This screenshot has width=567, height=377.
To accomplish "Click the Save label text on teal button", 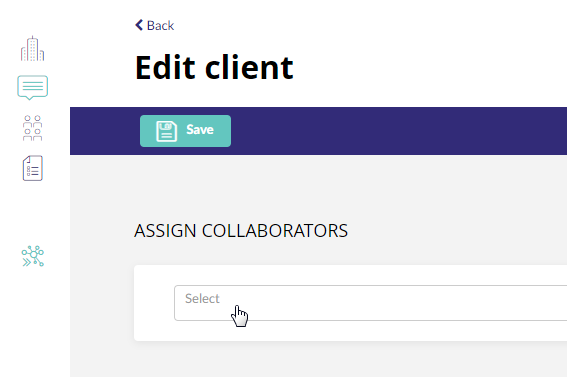I will point(200,129).
